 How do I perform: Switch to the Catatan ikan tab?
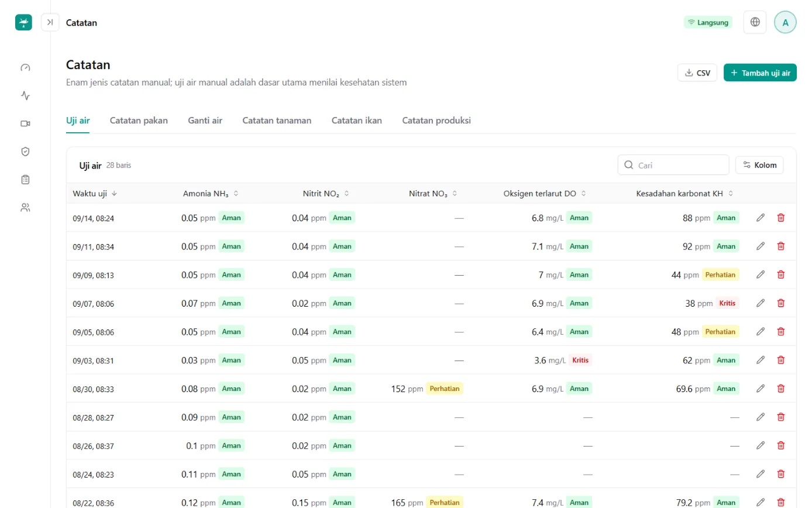(x=357, y=121)
